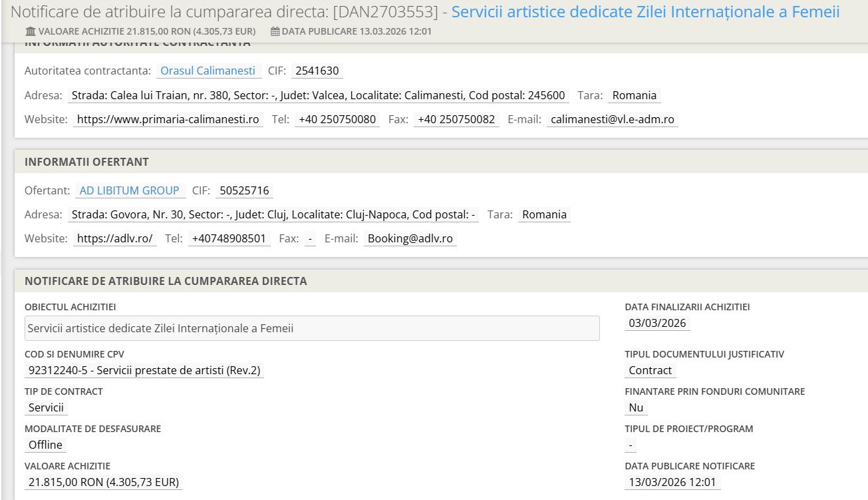This screenshot has height=500, width=868.
Task: Select the CPV code 92312240-5 value
Action: click(145, 371)
